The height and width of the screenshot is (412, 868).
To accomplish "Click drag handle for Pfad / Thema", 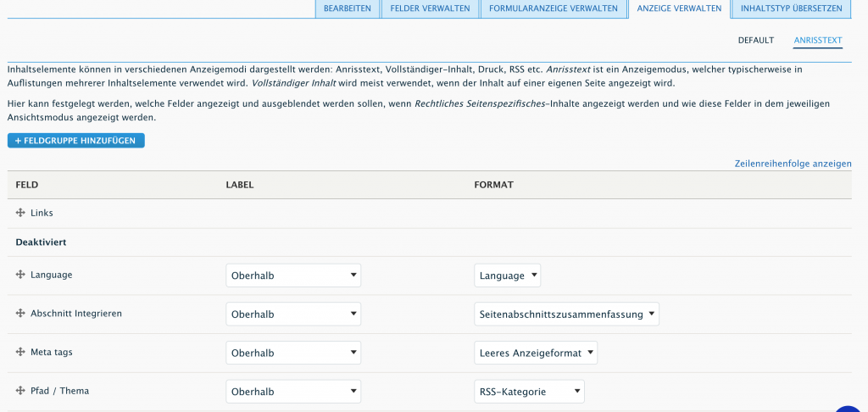I will pyautogui.click(x=20, y=391).
